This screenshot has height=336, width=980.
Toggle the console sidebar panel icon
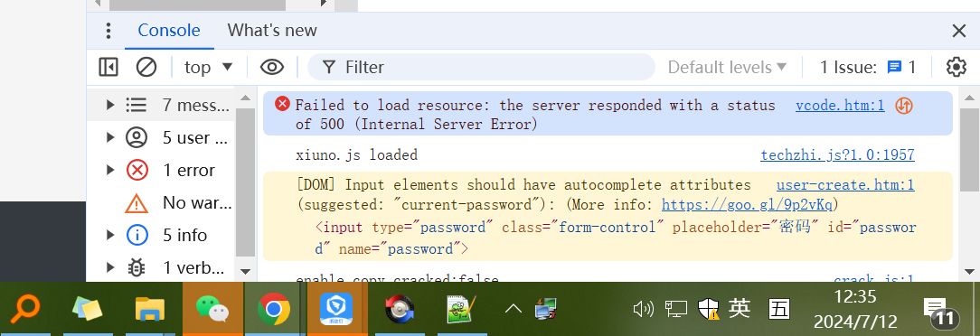[108, 67]
